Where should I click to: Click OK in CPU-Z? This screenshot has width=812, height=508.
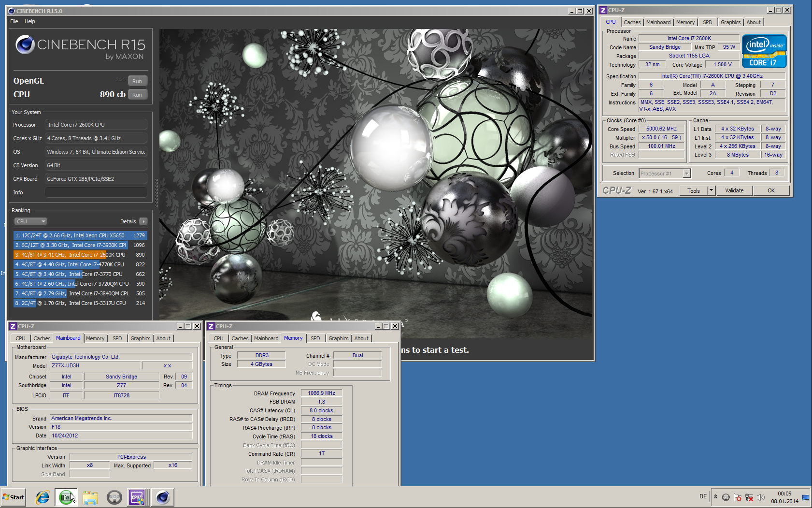[x=771, y=191]
